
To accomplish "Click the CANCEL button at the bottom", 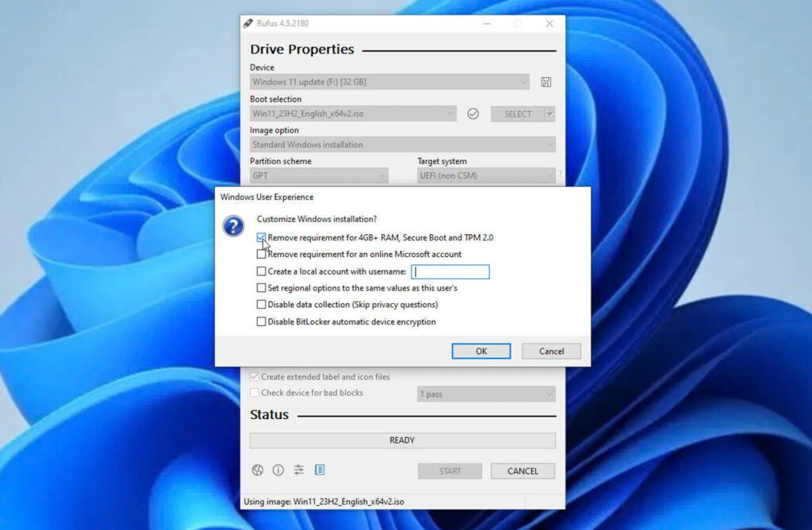I will pyautogui.click(x=523, y=470).
